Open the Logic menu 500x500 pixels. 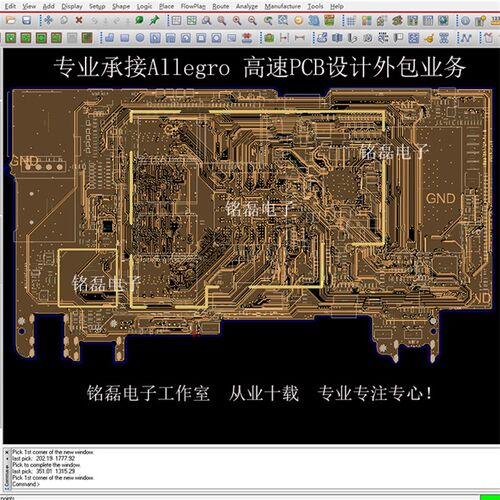[x=145, y=6]
